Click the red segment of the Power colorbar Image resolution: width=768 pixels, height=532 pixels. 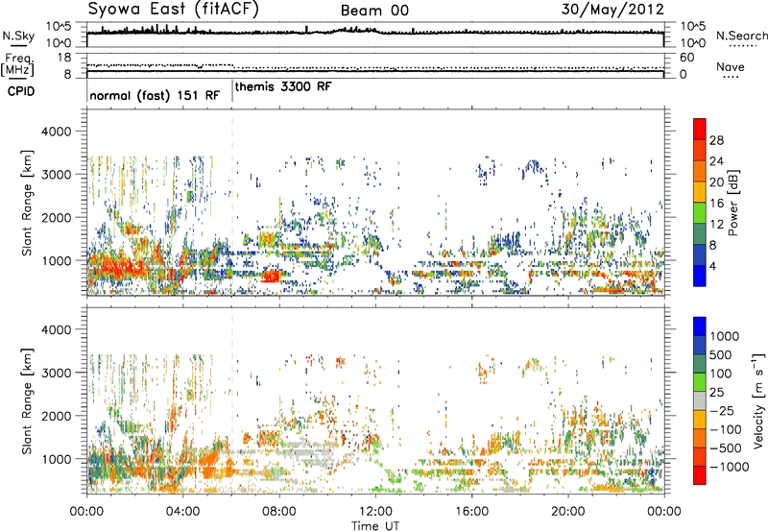(x=700, y=129)
